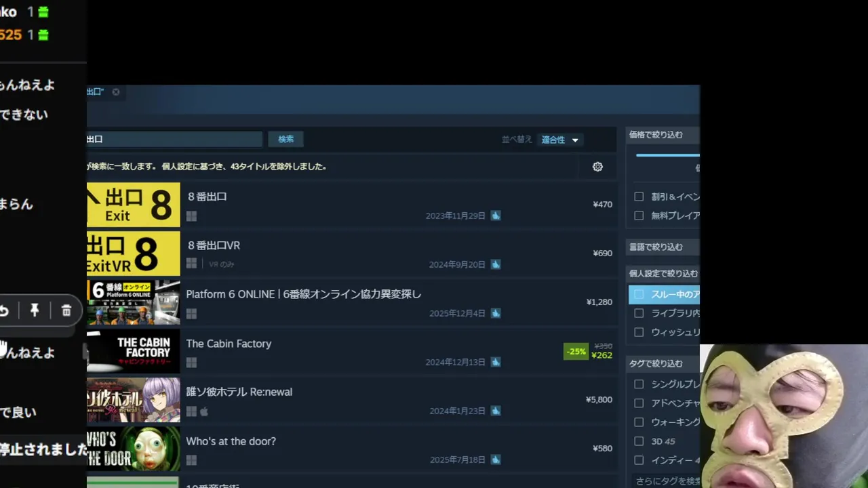
Task: Check the インディー tag checkbox
Action: tap(639, 460)
